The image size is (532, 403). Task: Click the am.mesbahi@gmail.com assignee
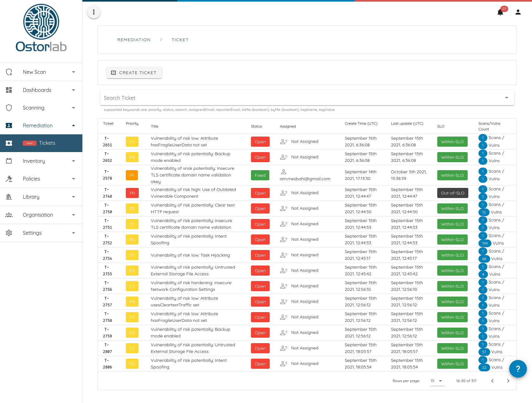coord(305,179)
